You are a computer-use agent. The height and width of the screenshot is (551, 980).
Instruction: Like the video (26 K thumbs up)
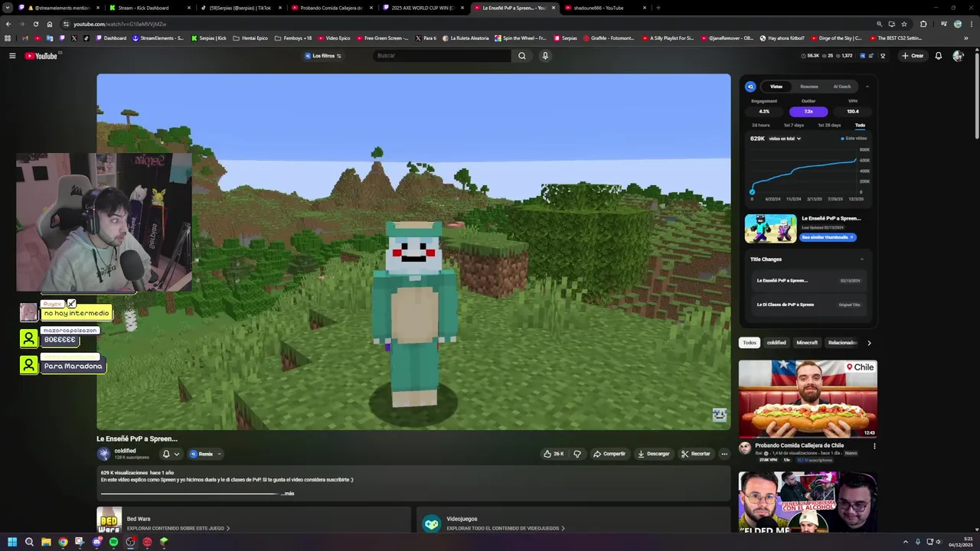click(x=554, y=454)
